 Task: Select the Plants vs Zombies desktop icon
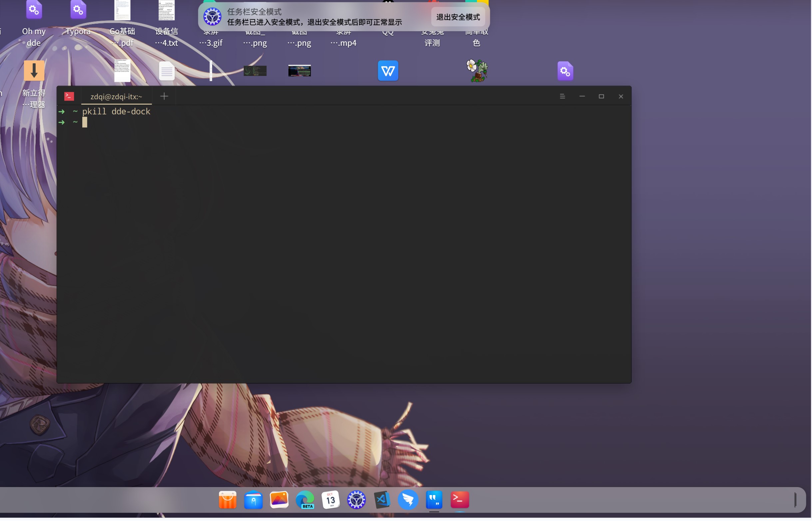coord(477,71)
